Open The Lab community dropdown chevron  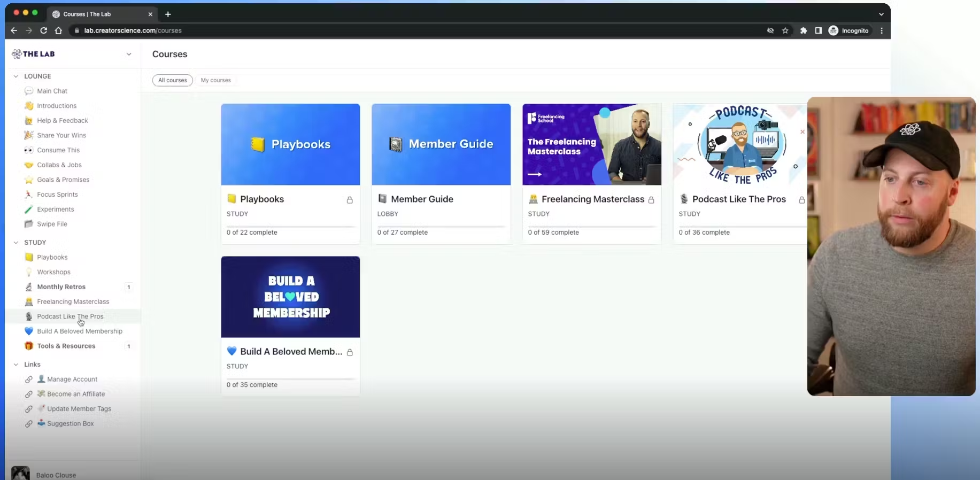coord(129,54)
